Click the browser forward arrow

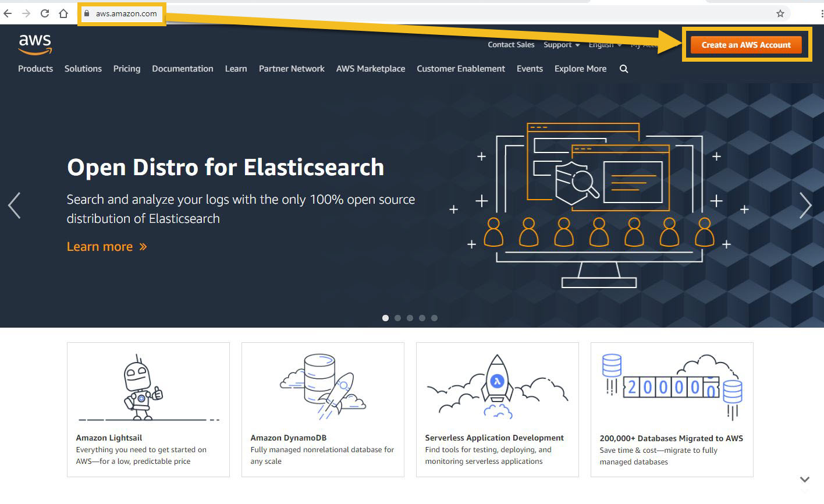[x=26, y=13]
